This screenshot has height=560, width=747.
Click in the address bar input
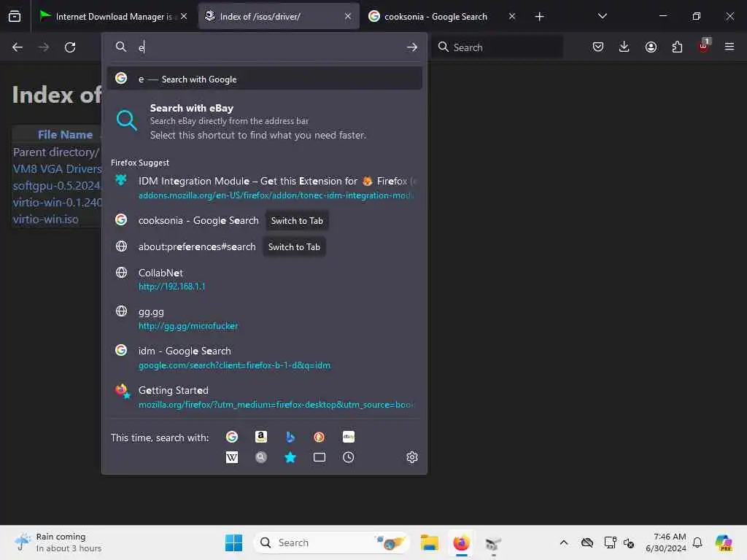point(271,47)
